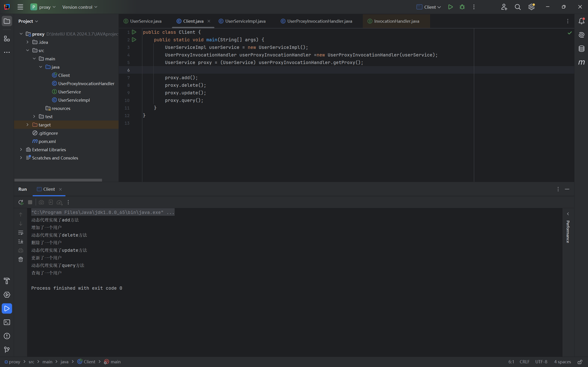
Task: Open the Code With Me icon
Action: (x=504, y=7)
